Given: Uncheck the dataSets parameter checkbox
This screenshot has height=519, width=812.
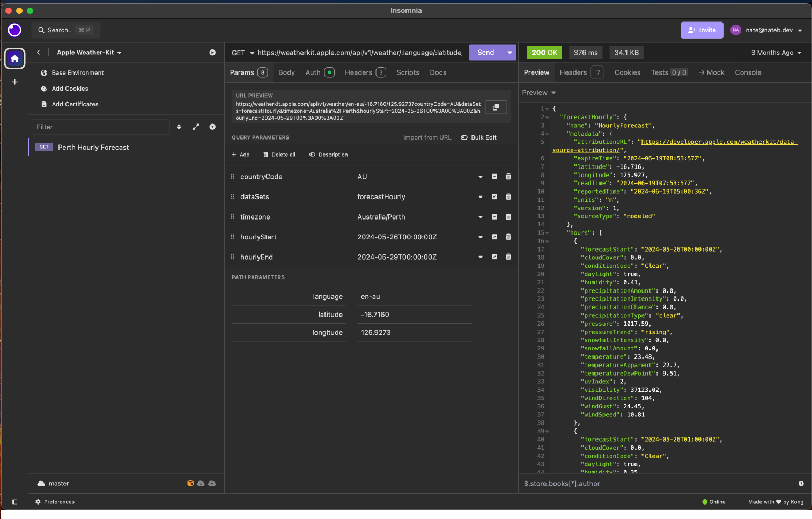Looking at the screenshot, I should [494, 197].
